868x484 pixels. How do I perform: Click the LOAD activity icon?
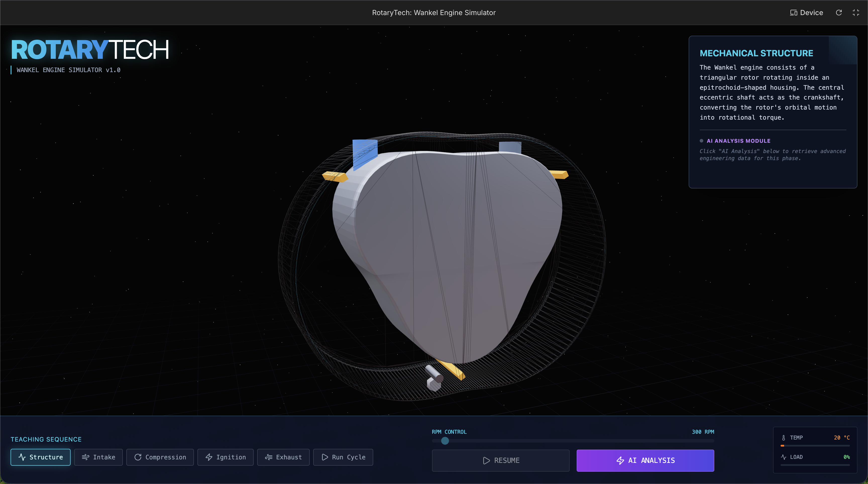click(783, 457)
